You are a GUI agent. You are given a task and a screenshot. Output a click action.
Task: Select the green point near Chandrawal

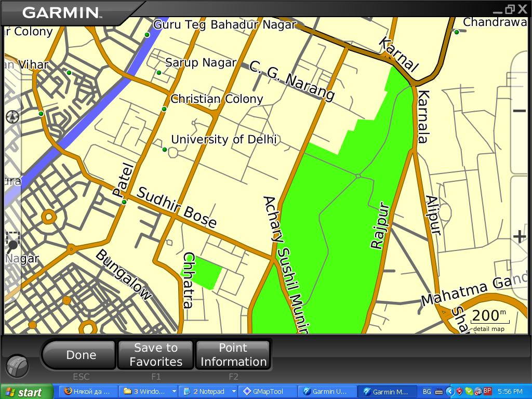(x=457, y=32)
